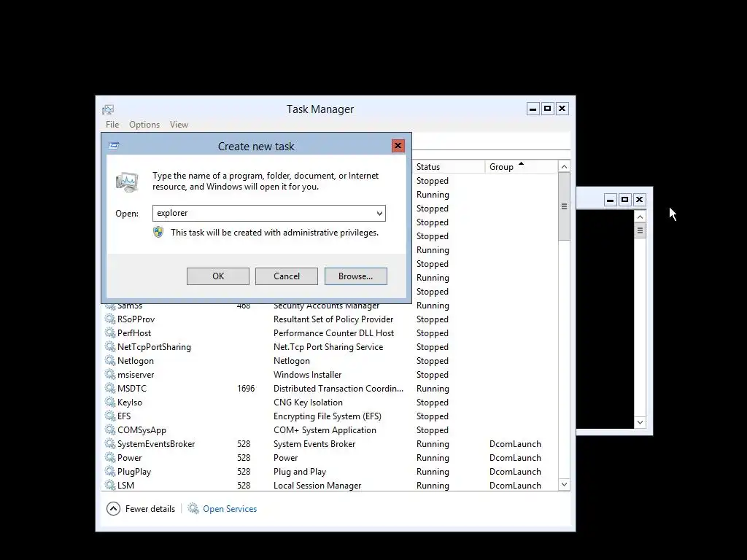The height and width of the screenshot is (560, 747).
Task: Select the PerfHost service name
Action: coord(134,332)
